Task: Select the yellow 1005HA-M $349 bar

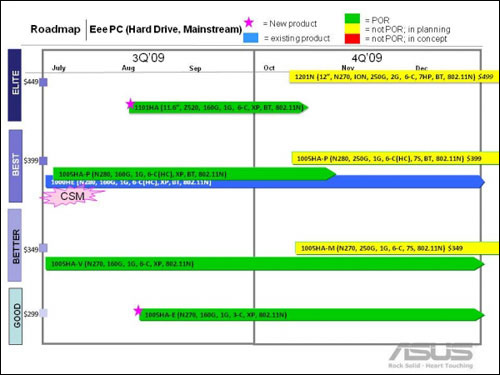Action: pos(397,248)
